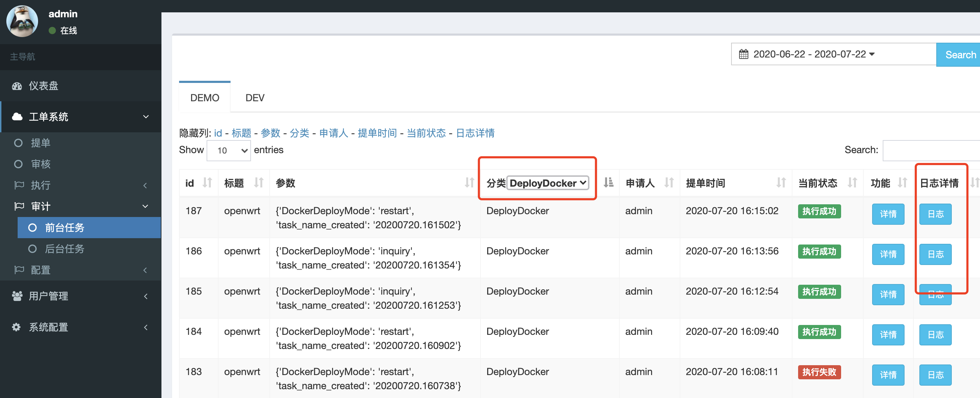Click the admin username in sidebar
Image resolution: width=980 pixels, height=398 pixels.
[x=63, y=14]
